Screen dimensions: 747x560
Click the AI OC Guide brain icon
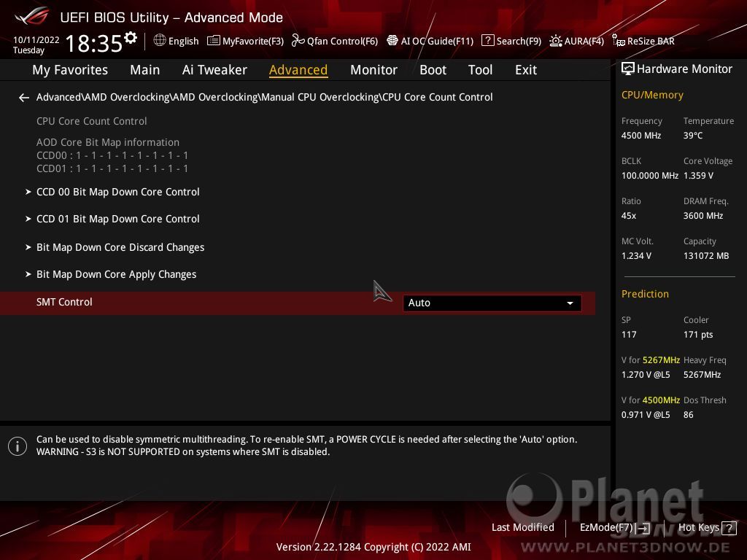(x=392, y=41)
